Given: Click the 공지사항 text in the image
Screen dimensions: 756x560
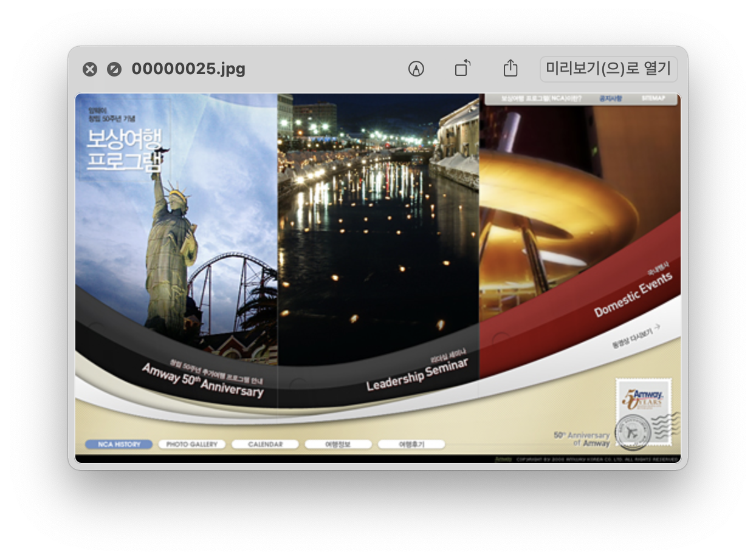Looking at the screenshot, I should tap(610, 98).
